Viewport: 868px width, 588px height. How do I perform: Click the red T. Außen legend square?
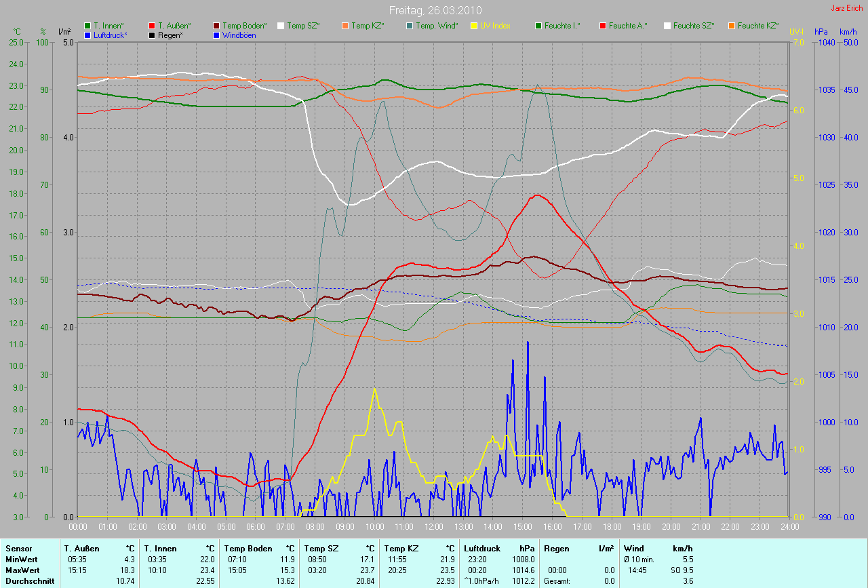click(153, 26)
